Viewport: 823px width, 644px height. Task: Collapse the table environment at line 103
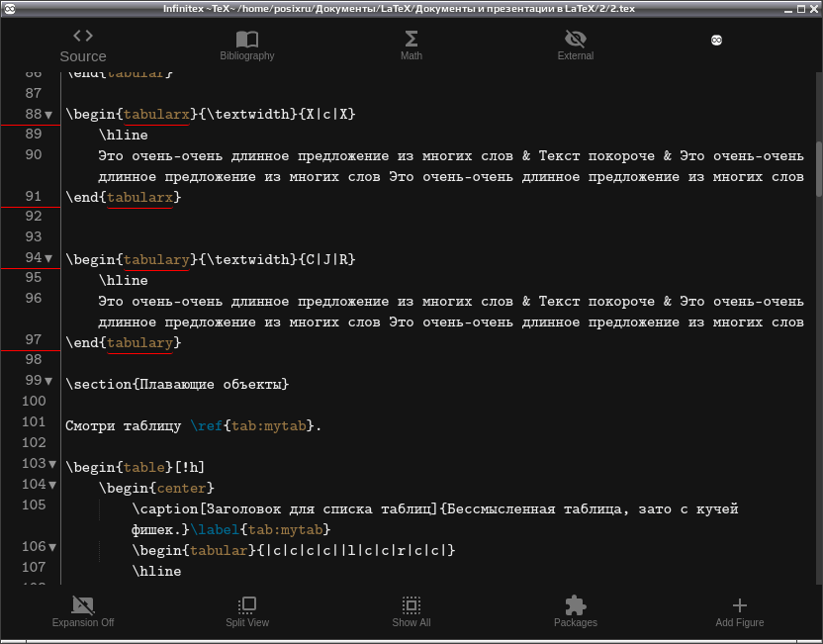pyautogui.click(x=52, y=464)
